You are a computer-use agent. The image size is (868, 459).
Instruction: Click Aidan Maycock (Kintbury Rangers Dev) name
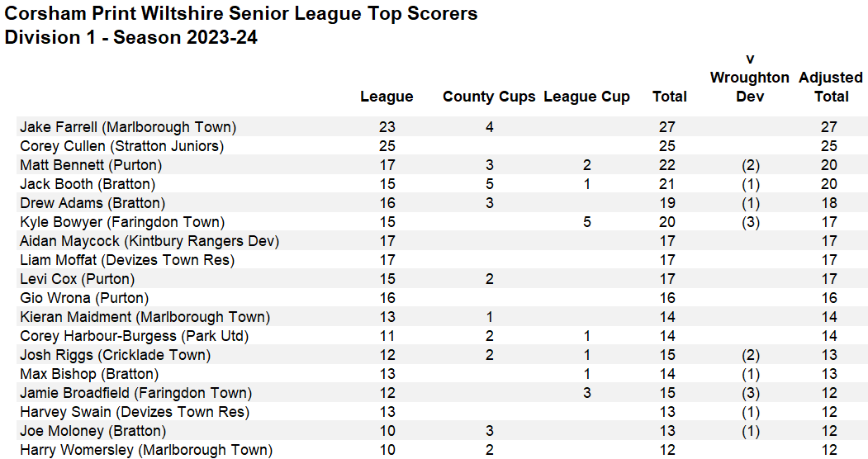(149, 241)
